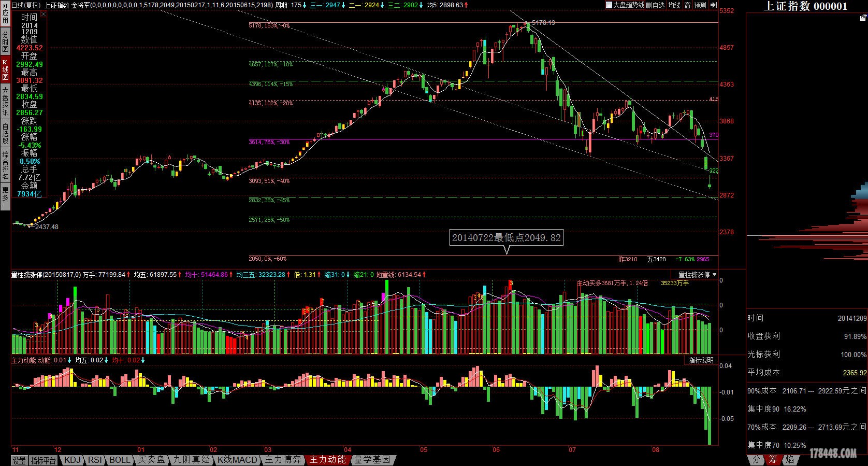Screen dimensions: 868x466
Task: Click the 主力动能 indicator title label
Action: coord(24,360)
